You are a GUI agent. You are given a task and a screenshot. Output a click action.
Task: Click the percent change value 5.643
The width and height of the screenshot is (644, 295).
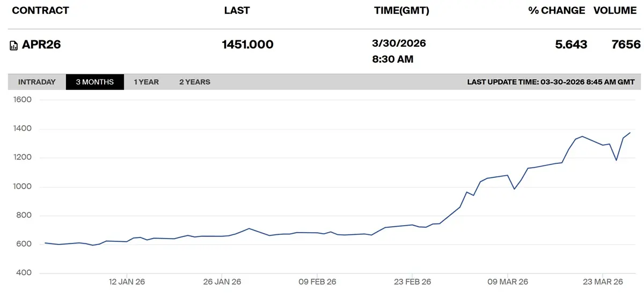click(x=571, y=45)
